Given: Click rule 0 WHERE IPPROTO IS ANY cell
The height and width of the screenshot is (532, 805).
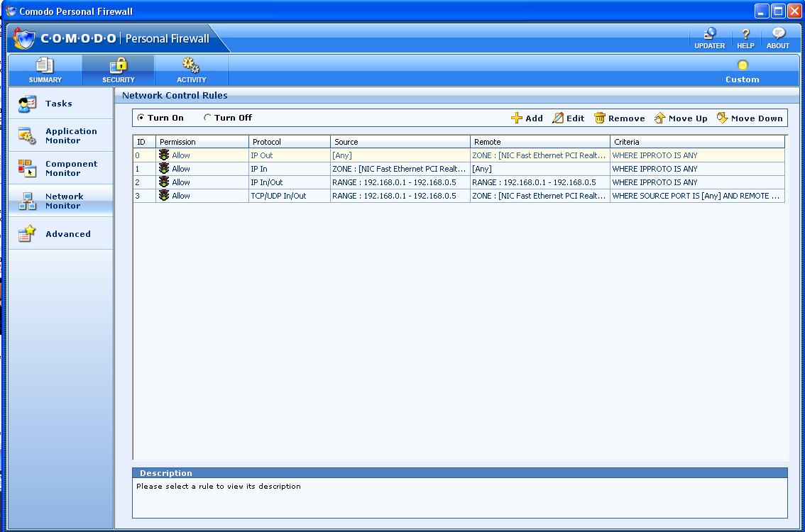Looking at the screenshot, I should click(698, 155).
